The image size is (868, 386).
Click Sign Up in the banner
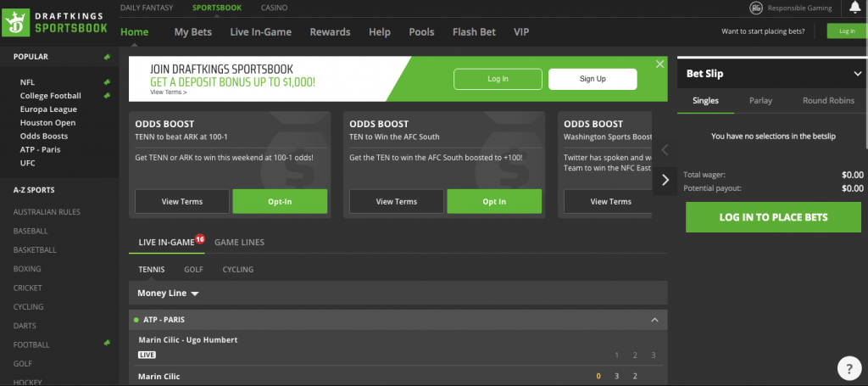592,79
